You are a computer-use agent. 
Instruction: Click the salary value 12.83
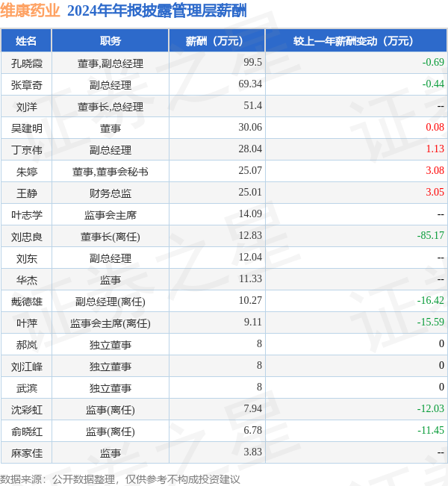pos(250,235)
